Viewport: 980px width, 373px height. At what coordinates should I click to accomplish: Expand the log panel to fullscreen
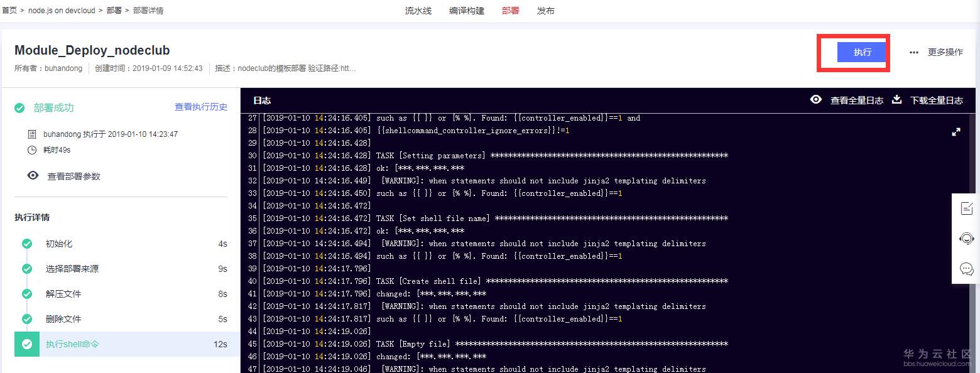[x=955, y=132]
